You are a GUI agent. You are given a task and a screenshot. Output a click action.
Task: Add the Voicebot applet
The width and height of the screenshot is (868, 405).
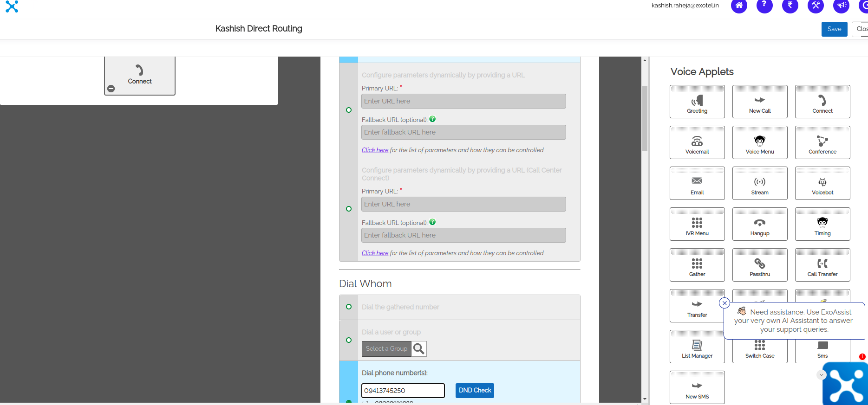pos(822,183)
